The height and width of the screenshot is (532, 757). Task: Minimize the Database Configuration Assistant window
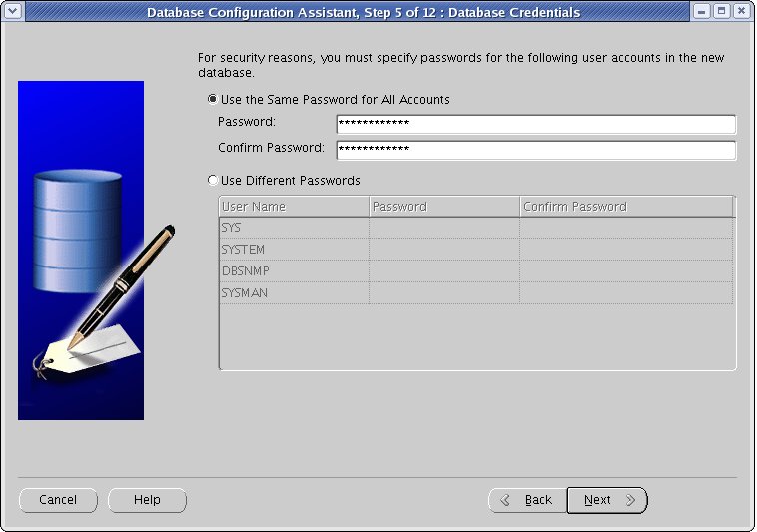tap(703, 12)
